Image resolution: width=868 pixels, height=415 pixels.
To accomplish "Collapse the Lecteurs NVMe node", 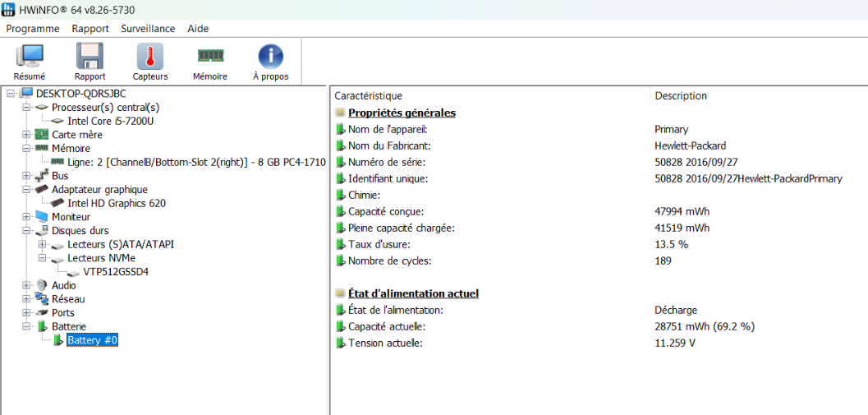I will coord(42,258).
